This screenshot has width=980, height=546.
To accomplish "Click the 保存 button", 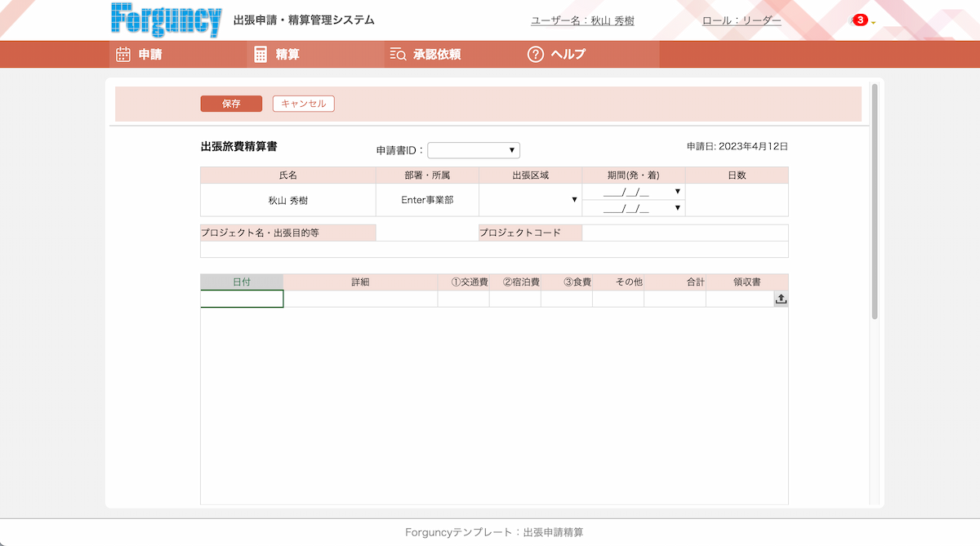I will (231, 104).
